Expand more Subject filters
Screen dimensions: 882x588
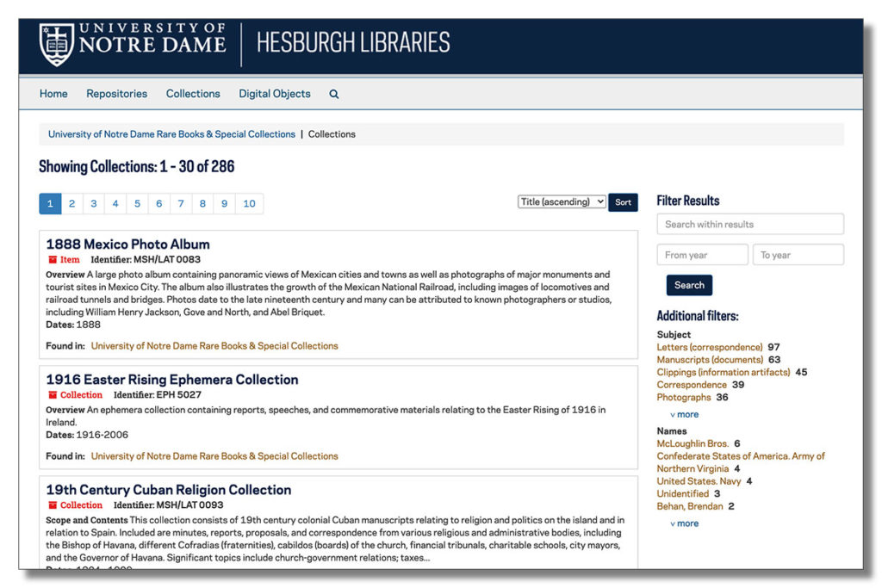[685, 414]
